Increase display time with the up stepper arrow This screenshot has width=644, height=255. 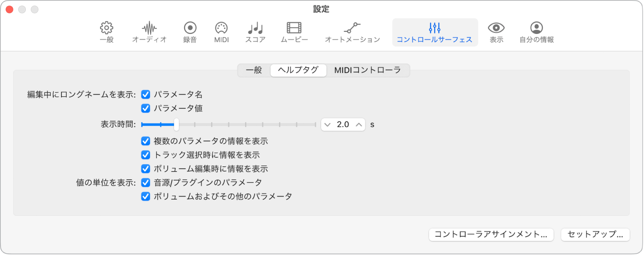click(x=359, y=125)
